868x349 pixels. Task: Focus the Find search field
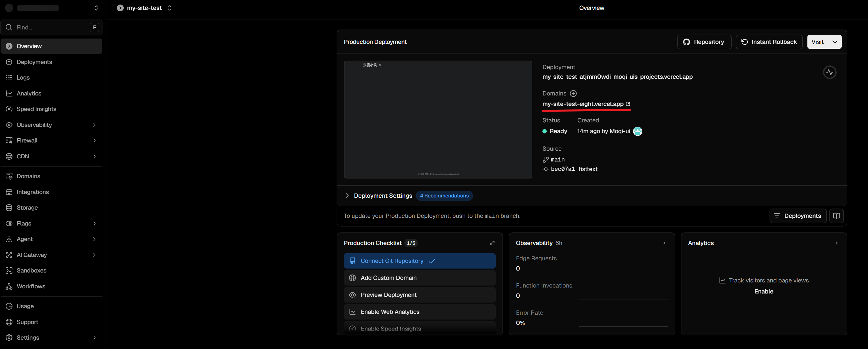(52, 27)
